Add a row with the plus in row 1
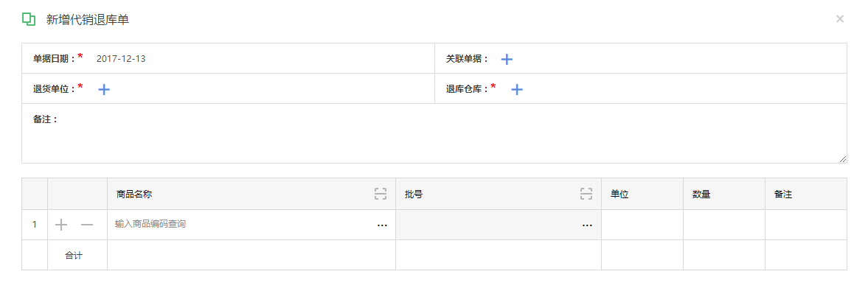The width and height of the screenshot is (868, 291). point(61,225)
